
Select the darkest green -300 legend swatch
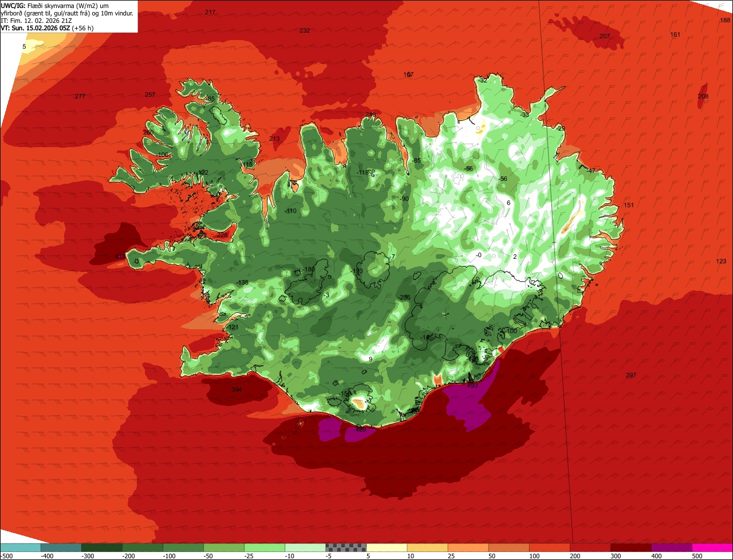(101, 547)
